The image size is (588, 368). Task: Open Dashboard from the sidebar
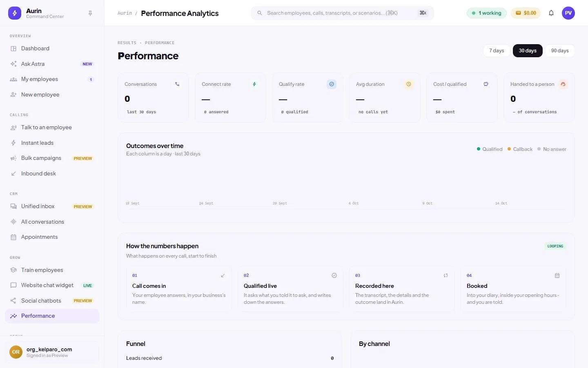pos(52,49)
